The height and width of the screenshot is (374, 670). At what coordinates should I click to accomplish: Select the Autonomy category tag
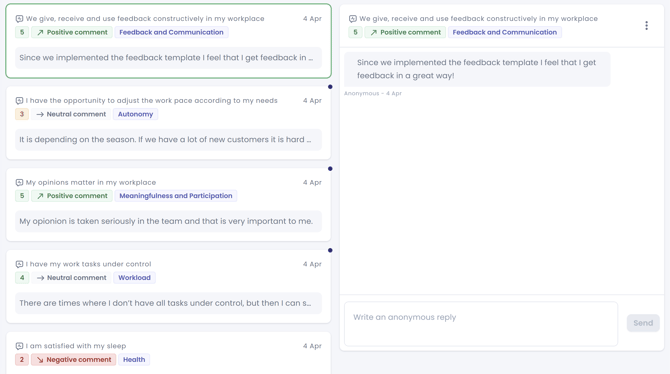click(135, 114)
